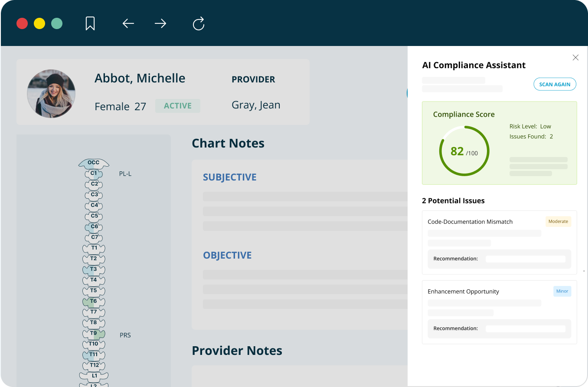
Task: Click the compliance score progress ring
Action: coord(464,151)
